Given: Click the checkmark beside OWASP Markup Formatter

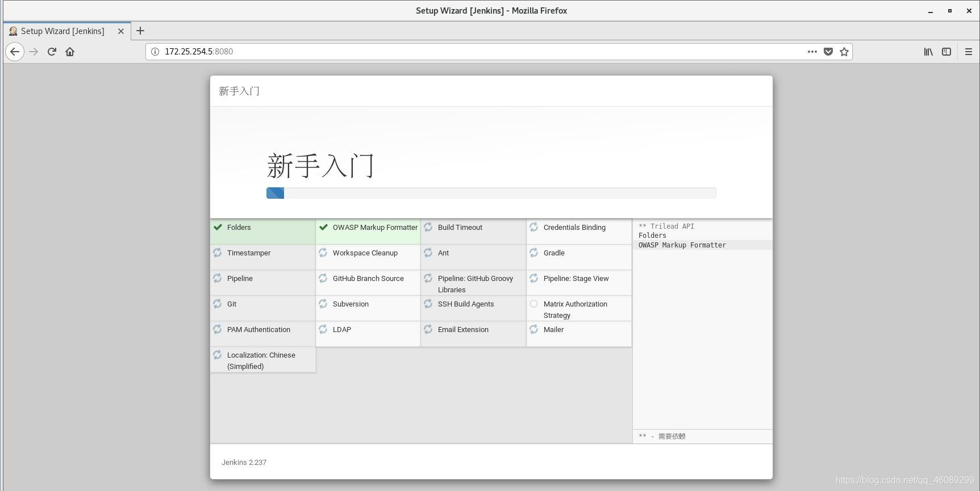Looking at the screenshot, I should (323, 227).
